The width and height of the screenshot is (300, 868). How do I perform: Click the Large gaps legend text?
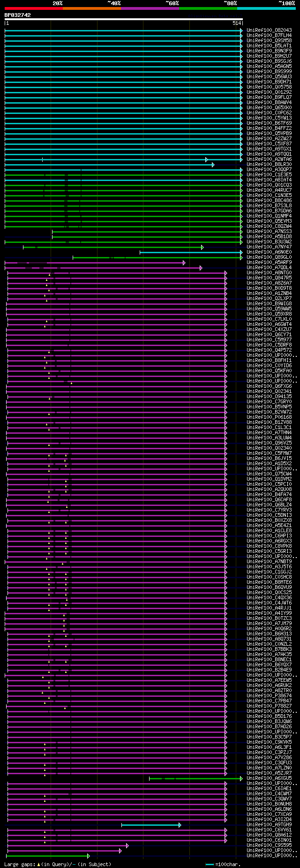tap(58, 864)
